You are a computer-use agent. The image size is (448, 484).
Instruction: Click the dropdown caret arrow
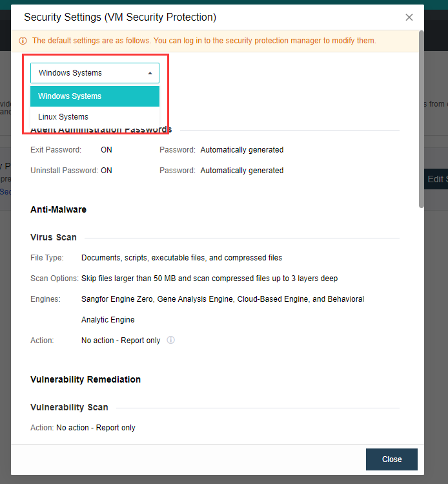[150, 73]
